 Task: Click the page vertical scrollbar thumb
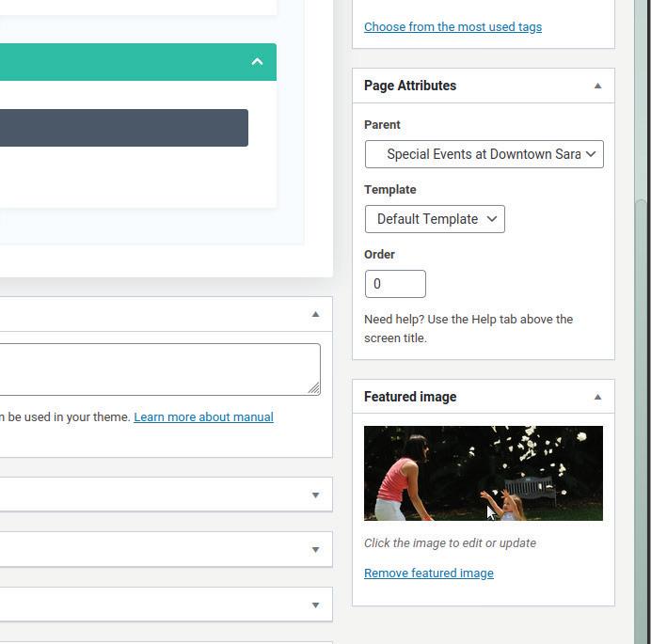(x=643, y=421)
